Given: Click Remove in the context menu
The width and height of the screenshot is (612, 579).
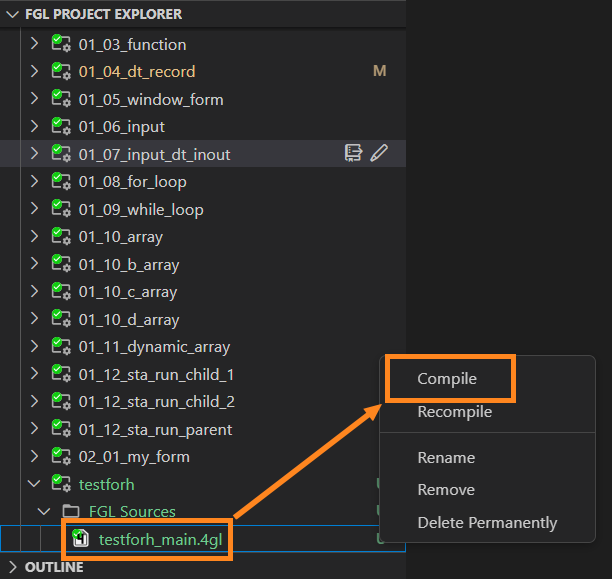Looking at the screenshot, I should pyautogui.click(x=446, y=490).
